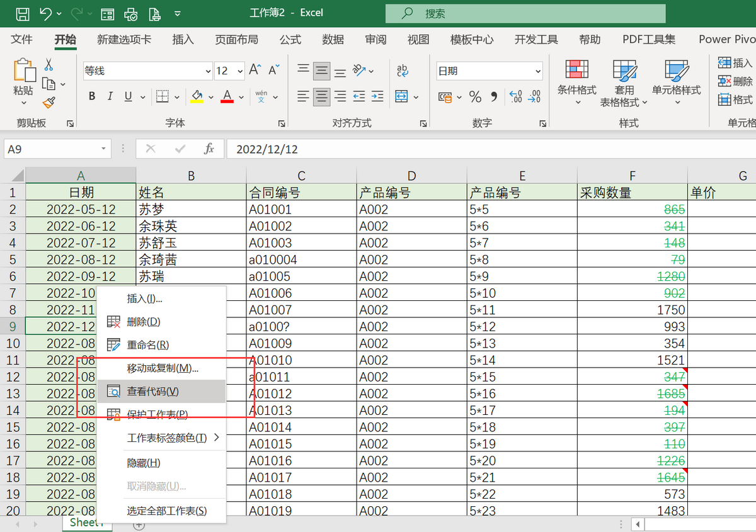This screenshot has height=532, width=756.
Task: Decrease the indent
Action: point(359,96)
